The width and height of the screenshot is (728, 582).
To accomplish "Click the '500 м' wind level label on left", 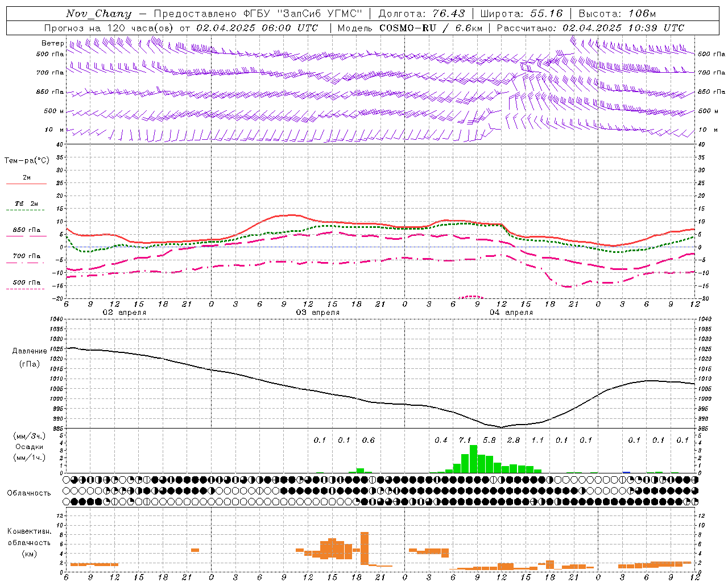I will pyautogui.click(x=54, y=111).
